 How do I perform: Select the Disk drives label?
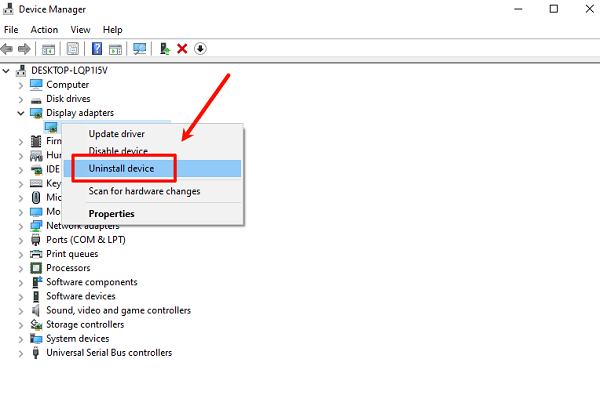[x=68, y=99]
